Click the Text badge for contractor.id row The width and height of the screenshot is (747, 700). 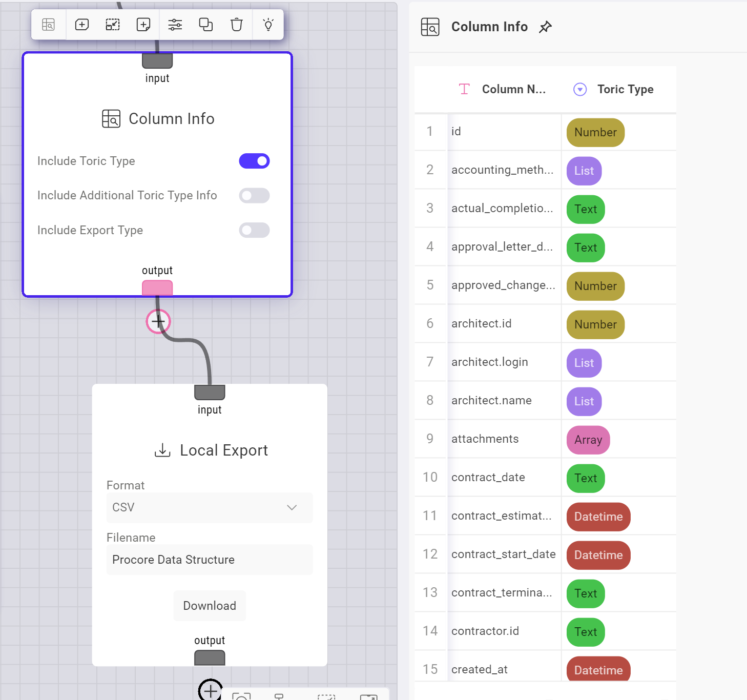(x=586, y=632)
